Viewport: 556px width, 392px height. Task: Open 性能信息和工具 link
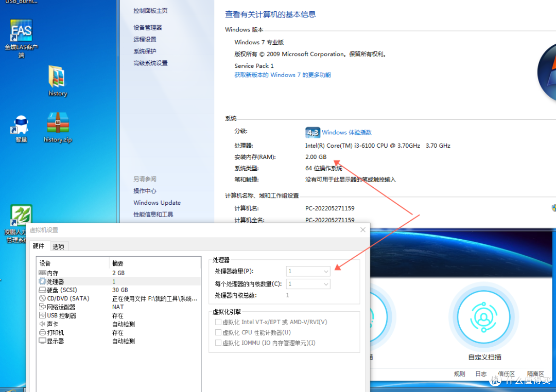coord(153,214)
